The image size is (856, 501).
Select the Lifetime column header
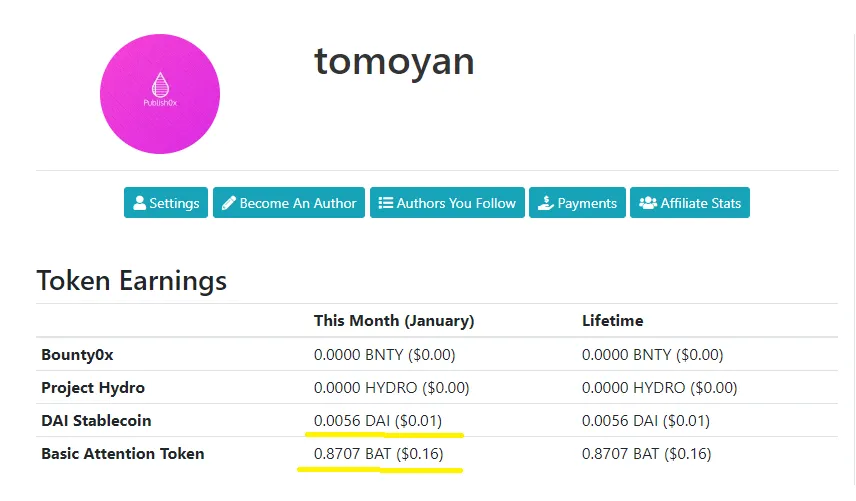613,320
